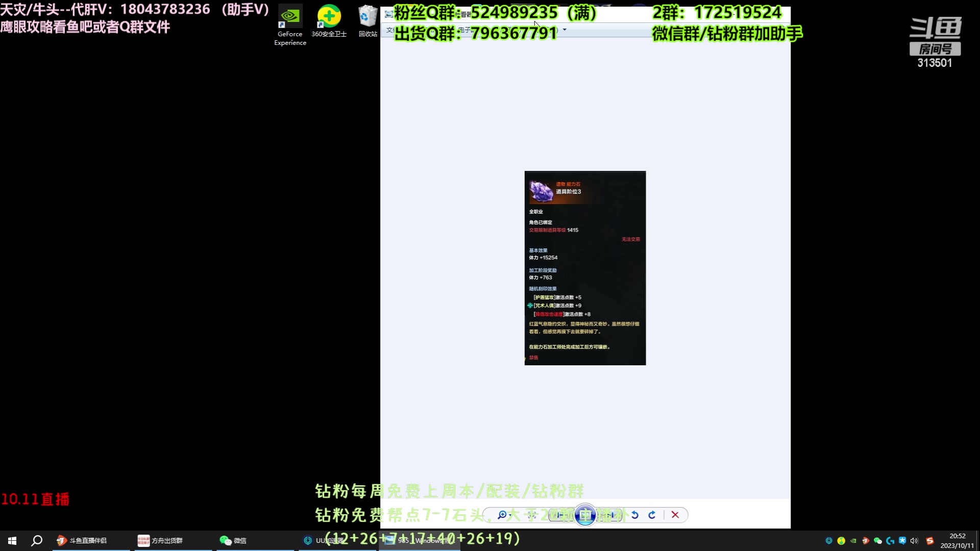The height and width of the screenshot is (551, 980).
Task: Click the ability stone tooltip image in viewer
Action: click(585, 268)
